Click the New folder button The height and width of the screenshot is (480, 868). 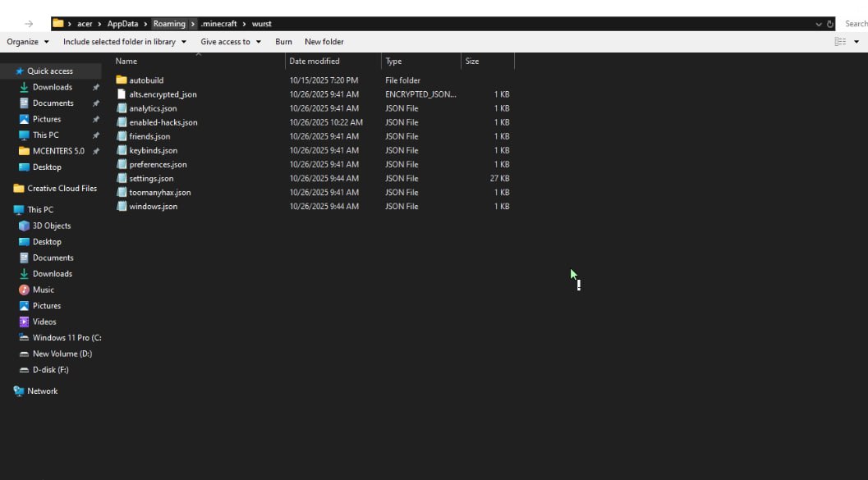click(324, 42)
